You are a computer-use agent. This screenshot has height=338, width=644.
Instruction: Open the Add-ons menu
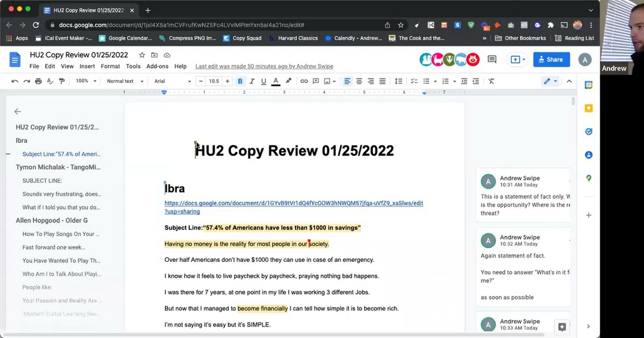click(157, 67)
